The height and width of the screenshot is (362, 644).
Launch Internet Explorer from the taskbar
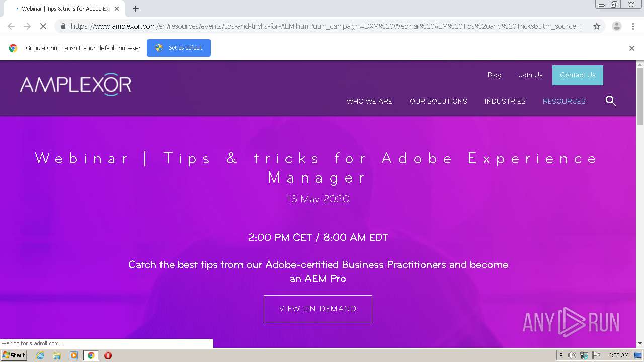tap(40, 355)
